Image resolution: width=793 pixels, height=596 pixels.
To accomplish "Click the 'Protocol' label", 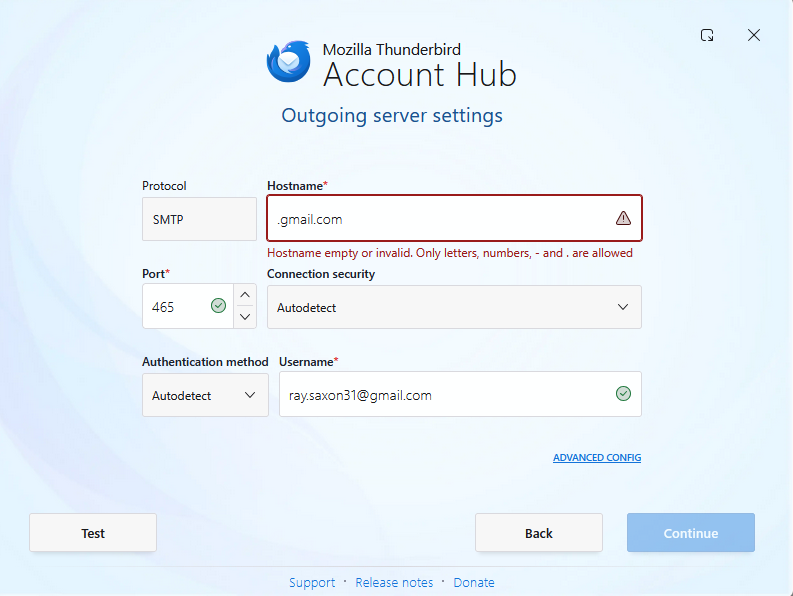I will [x=164, y=186].
